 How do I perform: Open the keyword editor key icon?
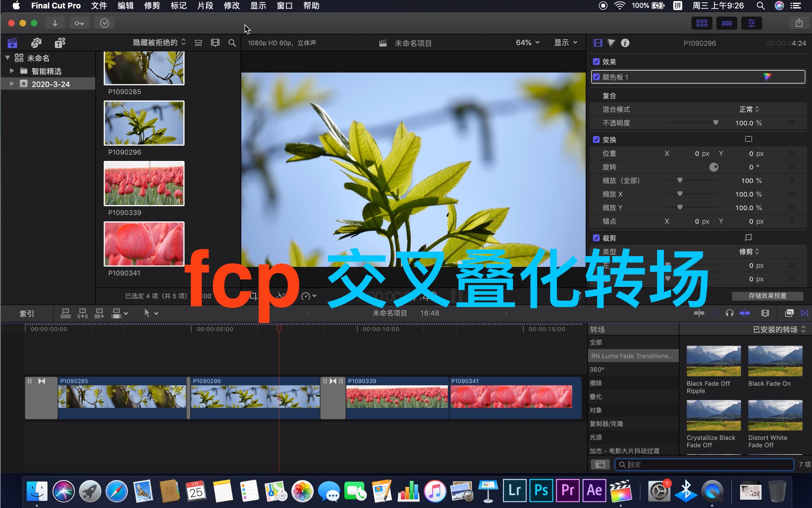(79, 23)
